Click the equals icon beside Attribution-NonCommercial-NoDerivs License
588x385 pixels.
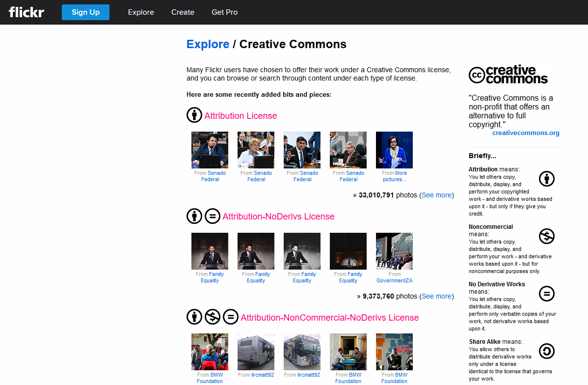(x=231, y=317)
